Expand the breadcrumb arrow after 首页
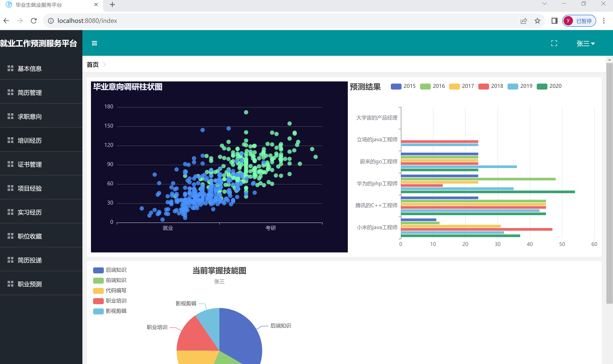 (104, 65)
